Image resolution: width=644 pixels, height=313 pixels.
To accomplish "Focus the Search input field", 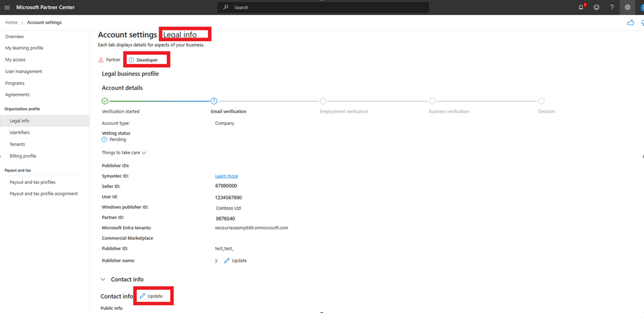I will tap(323, 8).
